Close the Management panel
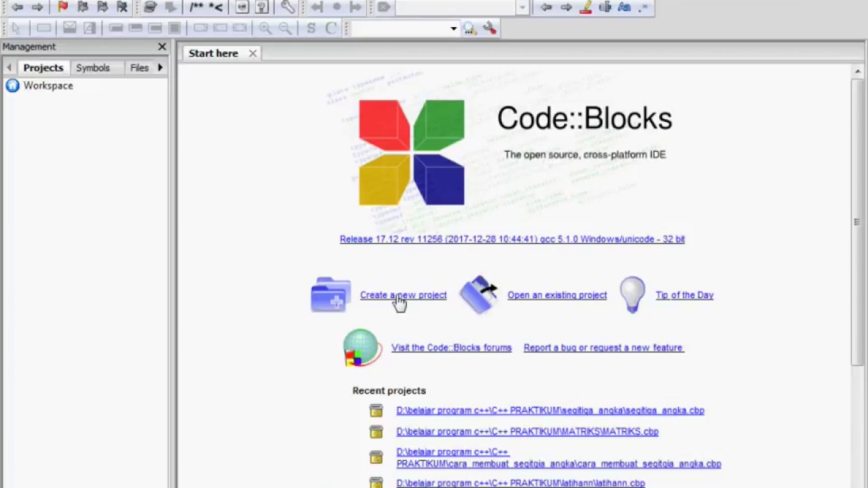Viewport: 868px width, 488px height. pyautogui.click(x=162, y=47)
